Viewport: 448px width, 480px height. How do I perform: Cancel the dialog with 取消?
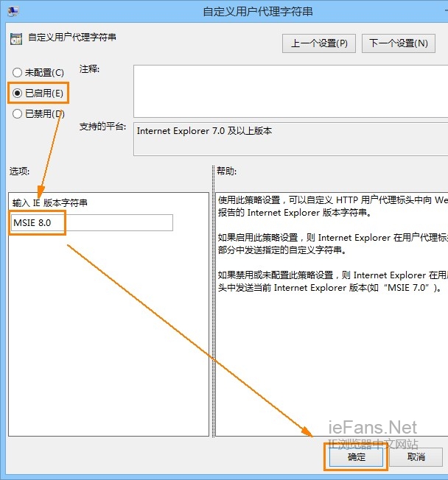[416, 457]
